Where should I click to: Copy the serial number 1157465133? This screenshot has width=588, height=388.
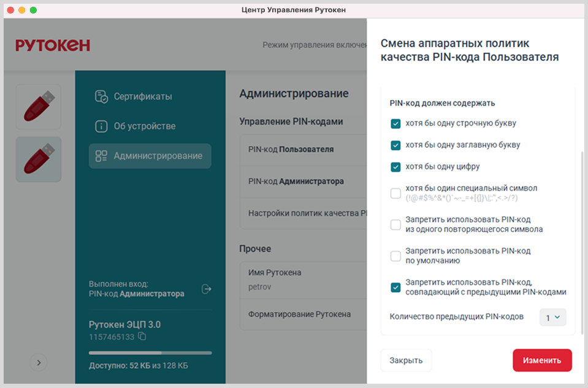[142, 336]
